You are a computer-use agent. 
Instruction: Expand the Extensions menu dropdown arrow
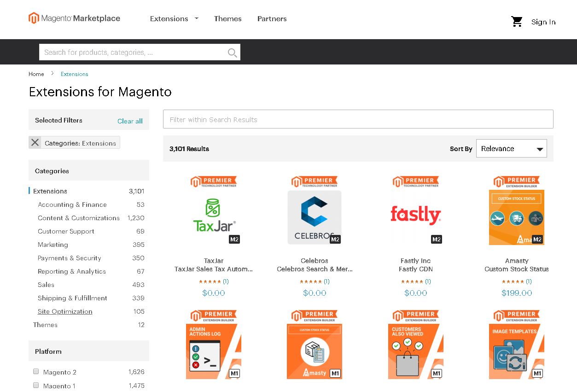coord(197,18)
